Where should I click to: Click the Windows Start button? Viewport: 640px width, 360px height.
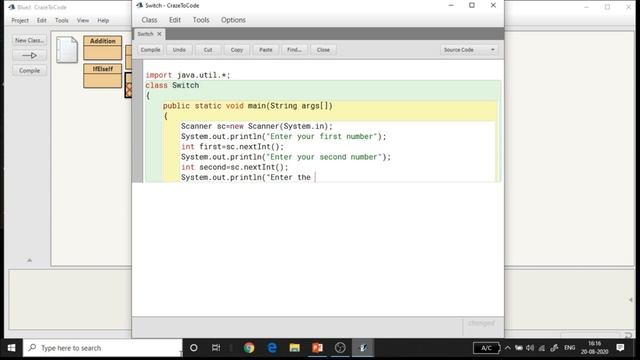(11, 348)
